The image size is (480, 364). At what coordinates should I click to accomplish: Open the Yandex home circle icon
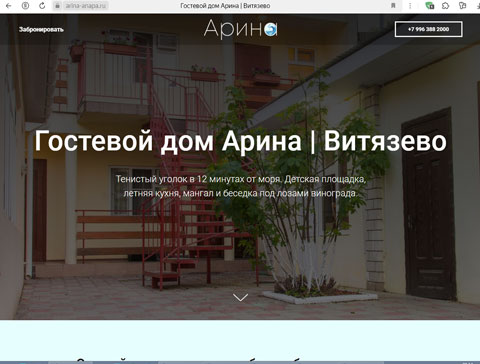click(25, 6)
